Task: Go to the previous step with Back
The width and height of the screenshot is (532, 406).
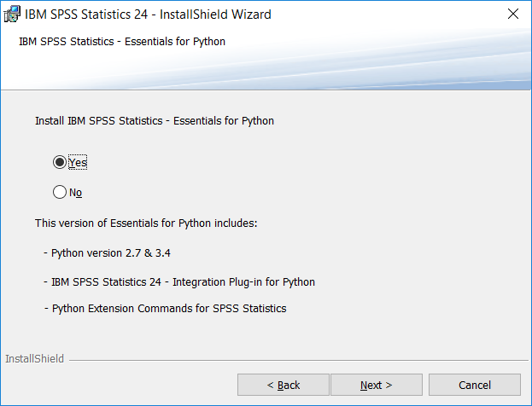Action: tap(284, 385)
